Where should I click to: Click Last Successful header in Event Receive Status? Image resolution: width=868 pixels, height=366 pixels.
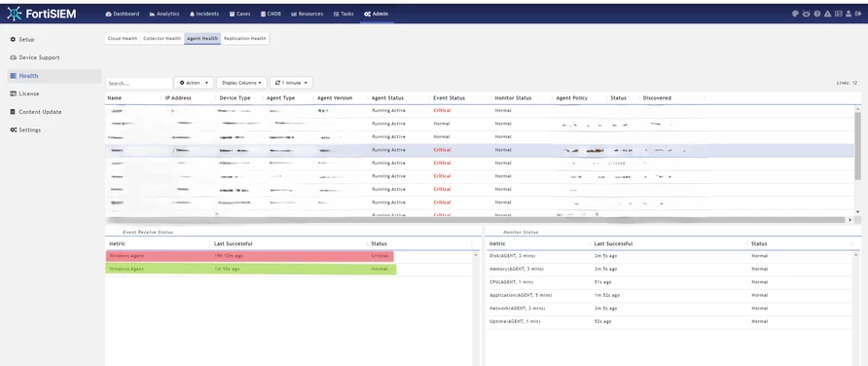pyautogui.click(x=234, y=243)
